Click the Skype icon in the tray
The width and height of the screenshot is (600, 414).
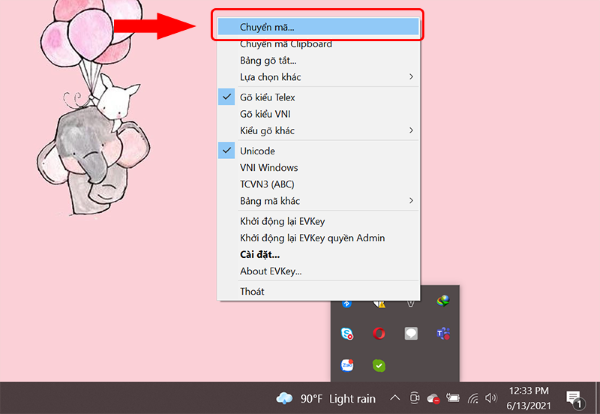point(346,333)
